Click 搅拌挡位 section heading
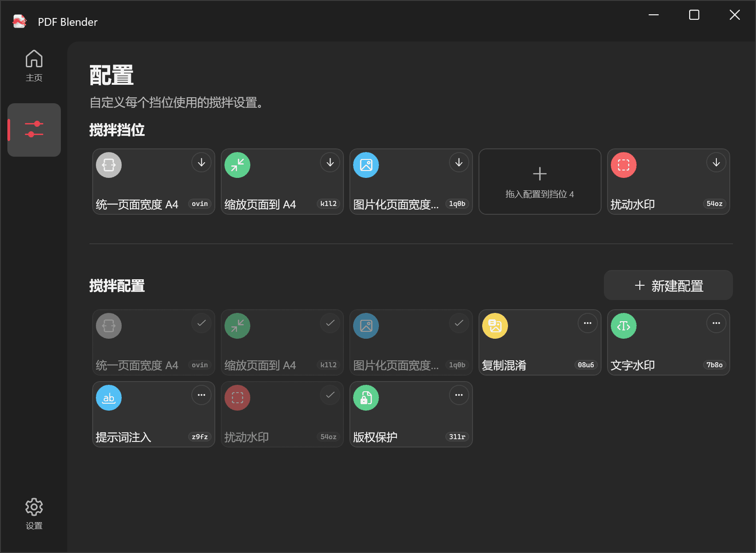This screenshot has height=553, width=756. [x=117, y=130]
